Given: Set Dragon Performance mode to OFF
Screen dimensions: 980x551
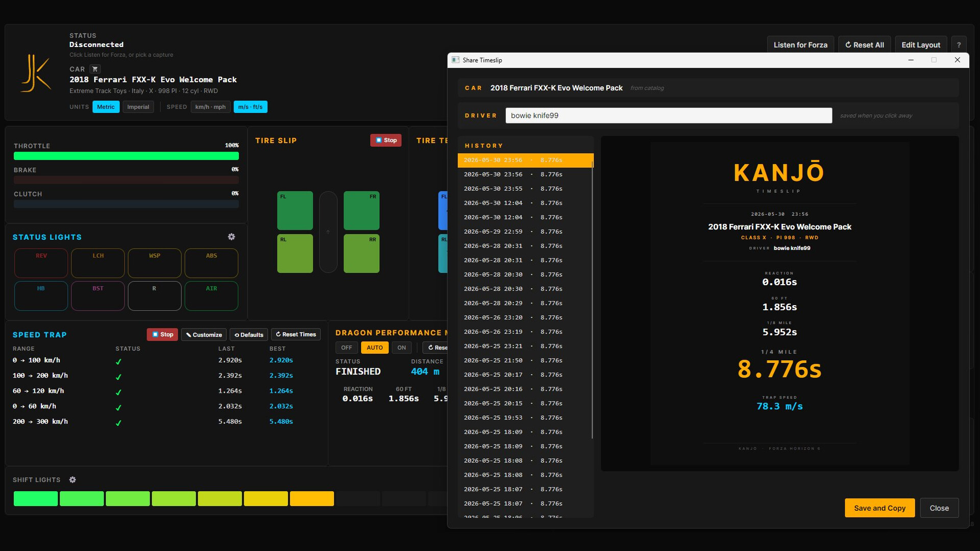Looking at the screenshot, I should (x=347, y=347).
